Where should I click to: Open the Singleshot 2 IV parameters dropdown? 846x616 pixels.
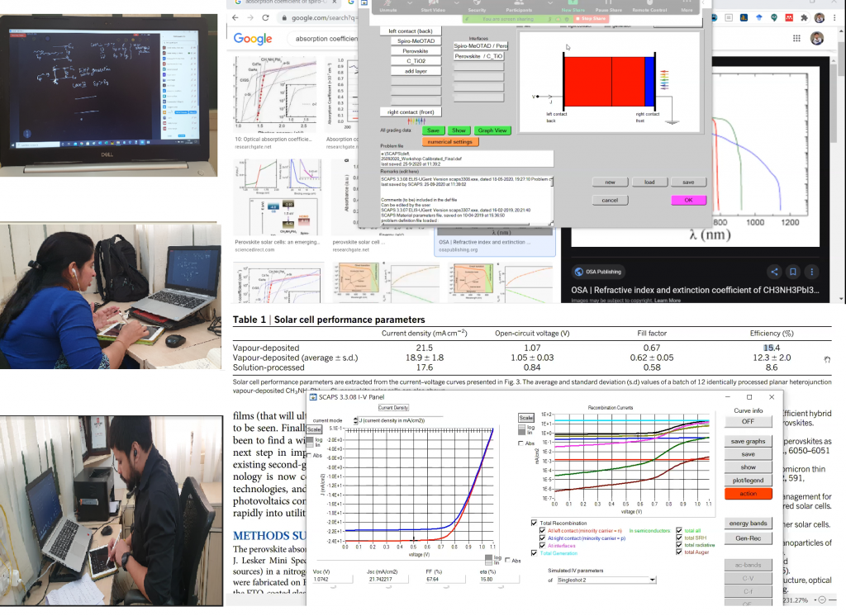coord(607,579)
